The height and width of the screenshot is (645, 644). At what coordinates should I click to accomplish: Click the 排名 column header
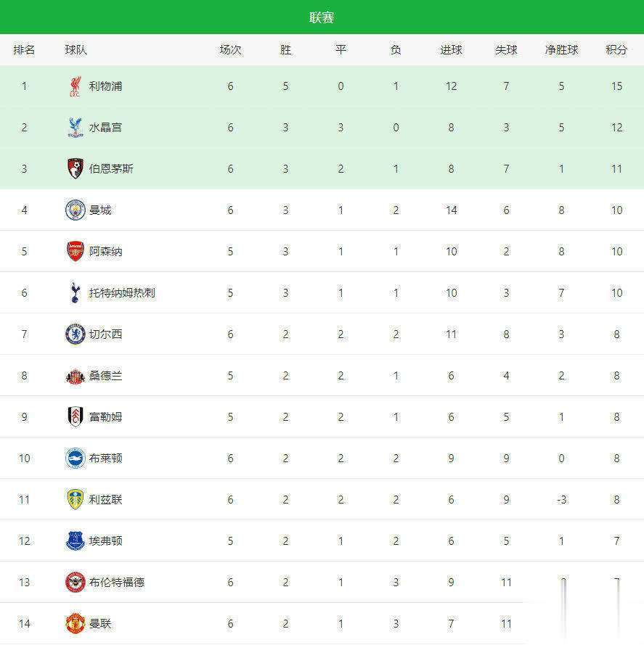pos(24,50)
